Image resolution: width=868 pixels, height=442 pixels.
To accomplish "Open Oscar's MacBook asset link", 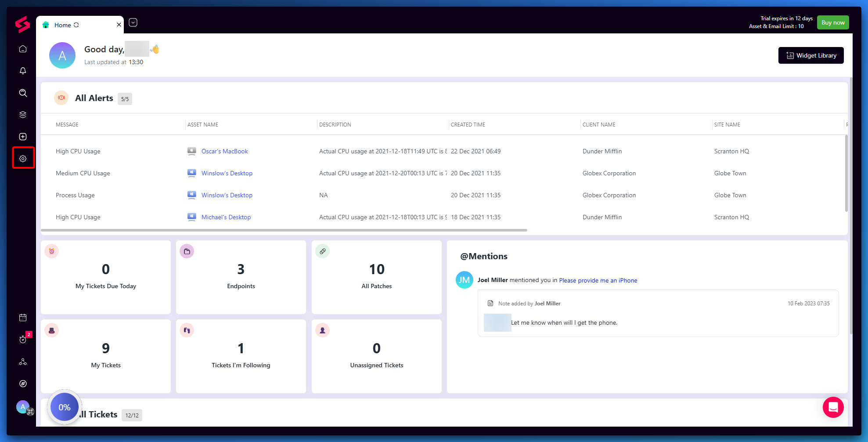I will [225, 151].
